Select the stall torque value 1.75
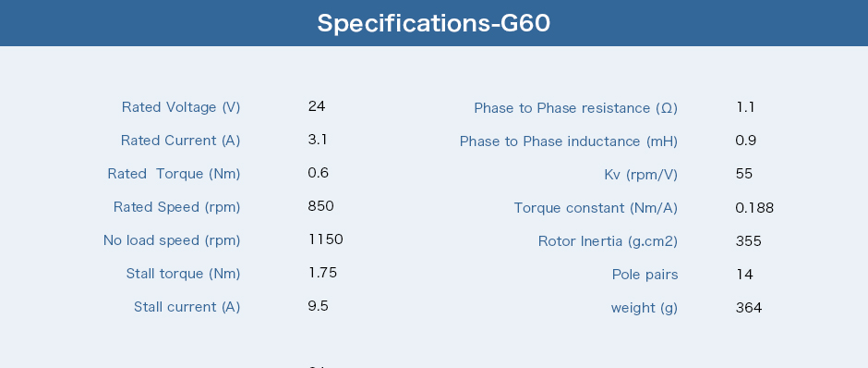This screenshot has height=368, width=868. 322,272
